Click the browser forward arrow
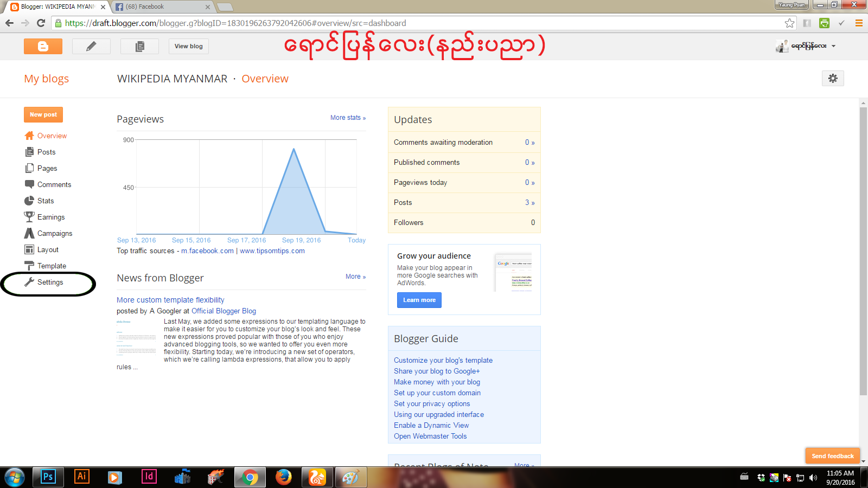 point(25,23)
